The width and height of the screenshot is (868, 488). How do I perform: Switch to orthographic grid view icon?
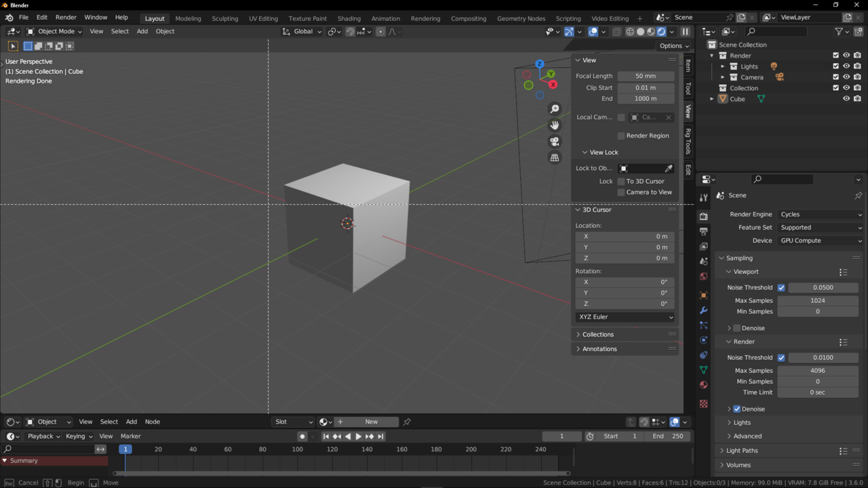coord(555,158)
